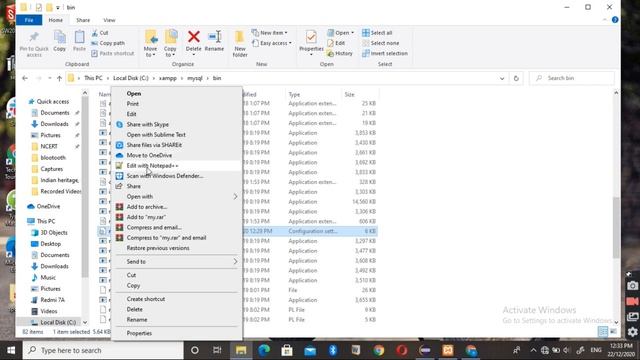
Task: Choose Restore previous versions
Action: pyautogui.click(x=177, y=248)
